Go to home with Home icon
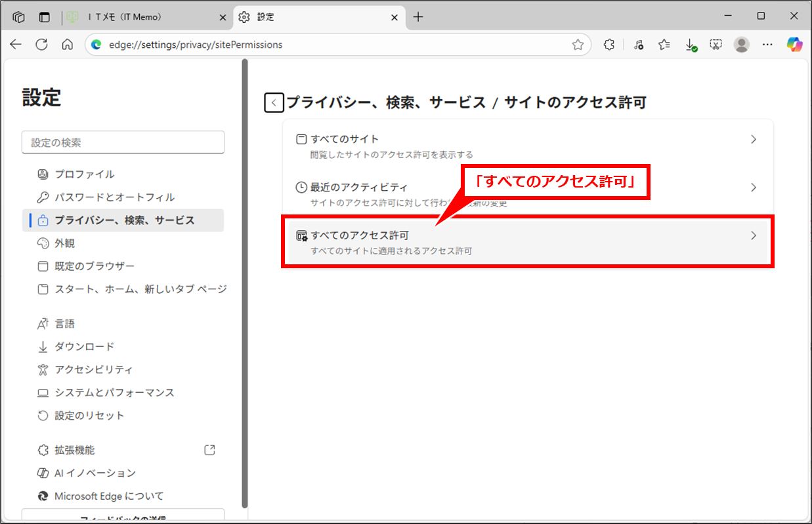This screenshot has height=524, width=812. coord(67,45)
